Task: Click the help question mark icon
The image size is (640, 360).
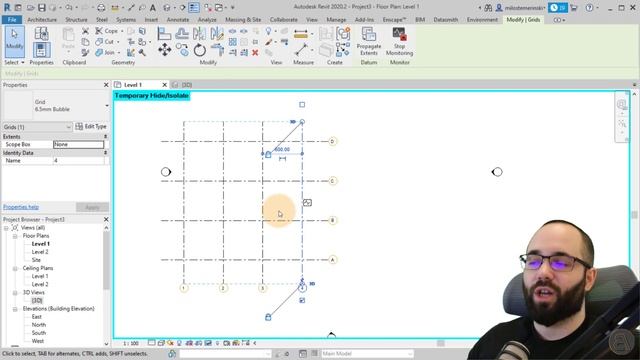Action: (x=589, y=7)
